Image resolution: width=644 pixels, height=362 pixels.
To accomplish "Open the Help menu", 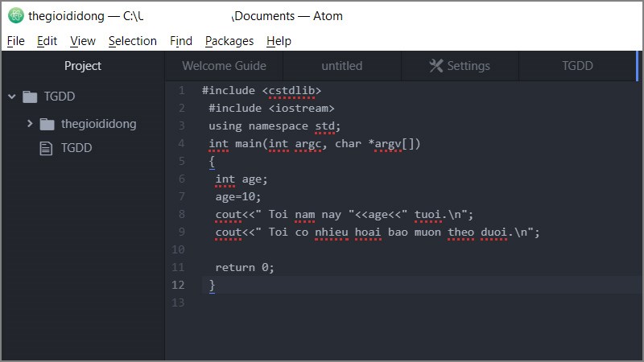I will point(279,41).
